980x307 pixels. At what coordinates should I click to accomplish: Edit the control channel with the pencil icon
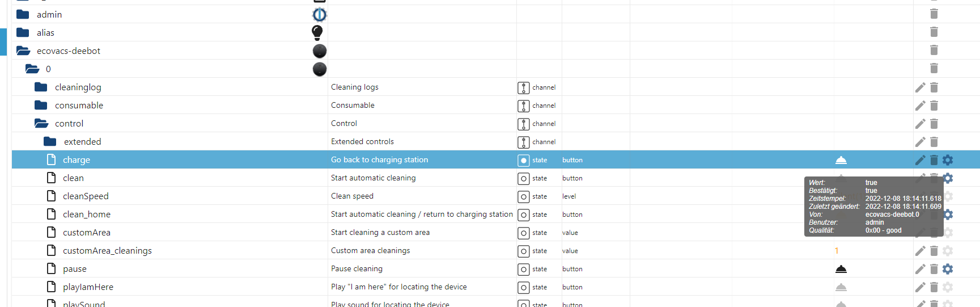pyautogui.click(x=920, y=124)
